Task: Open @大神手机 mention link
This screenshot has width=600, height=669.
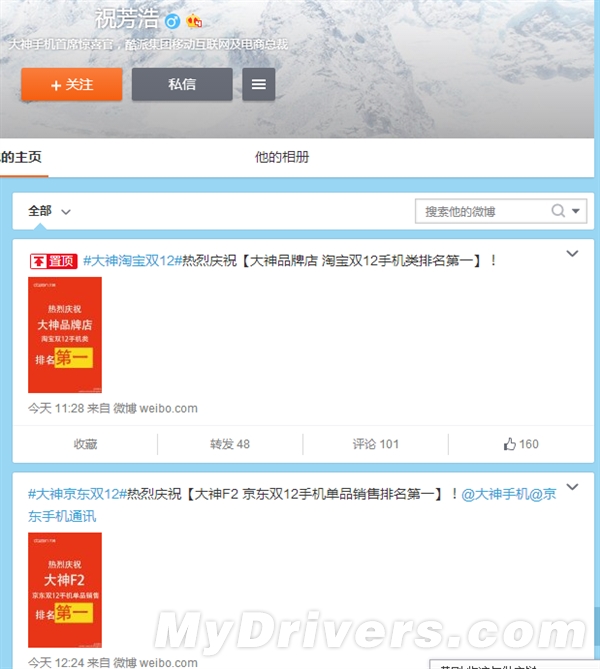Action: pos(495,494)
